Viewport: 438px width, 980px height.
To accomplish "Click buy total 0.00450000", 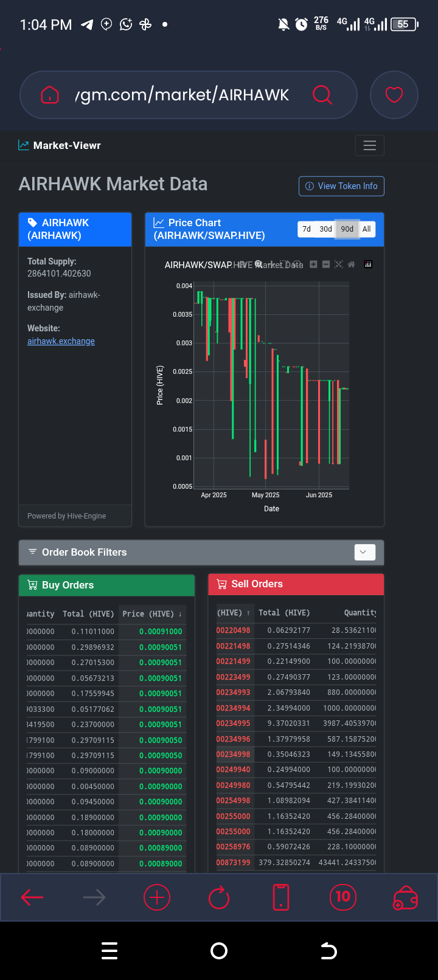I will (92, 787).
